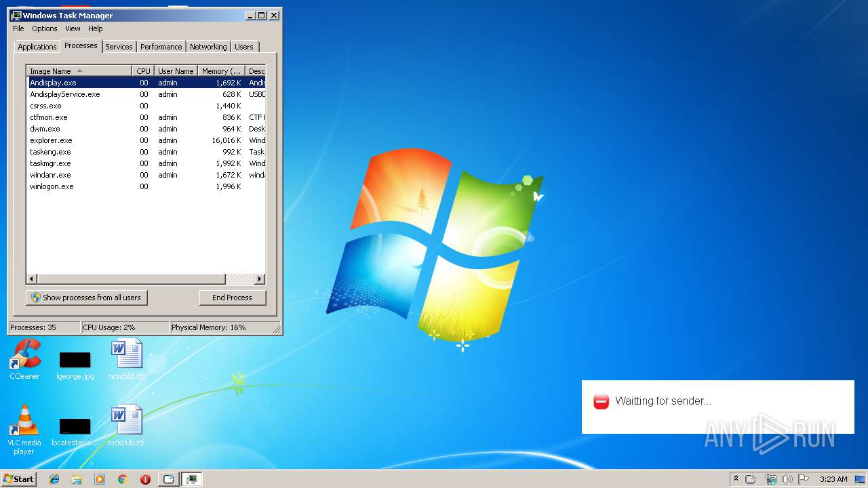Select the dwm.exe process
Screen dimensions: 868x488
pos(146,129)
